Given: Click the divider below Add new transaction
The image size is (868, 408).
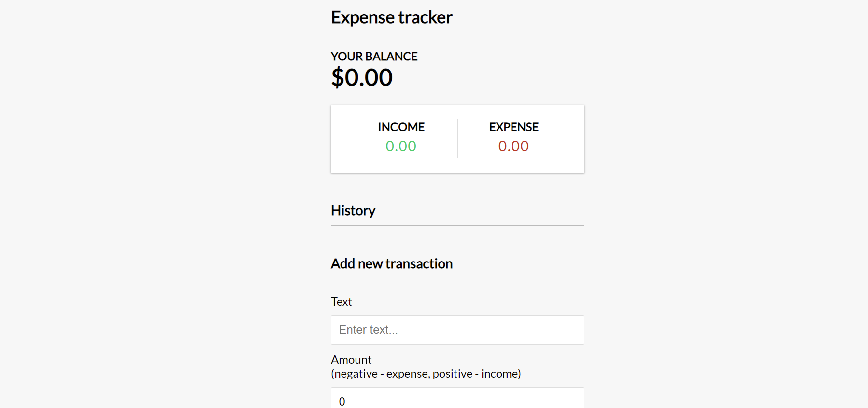Looking at the screenshot, I should (x=457, y=278).
